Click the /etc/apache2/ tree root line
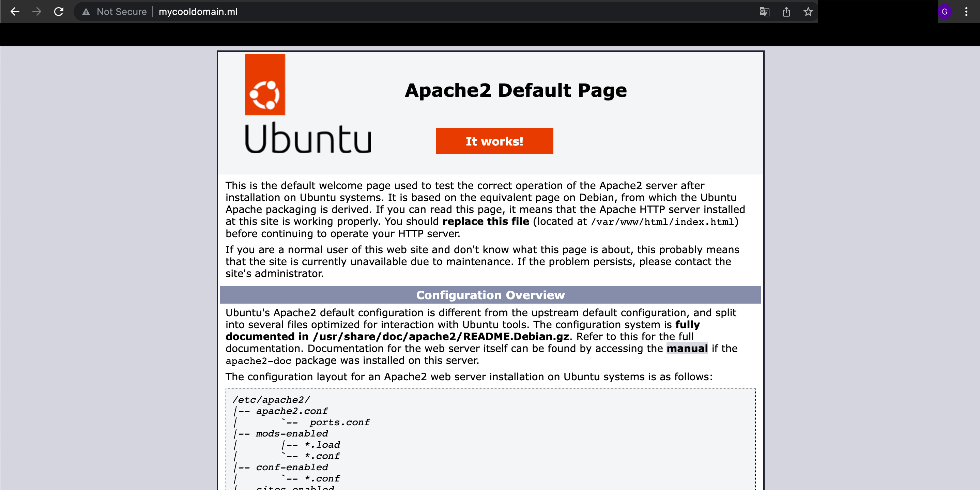The height and width of the screenshot is (490, 980). point(271,400)
